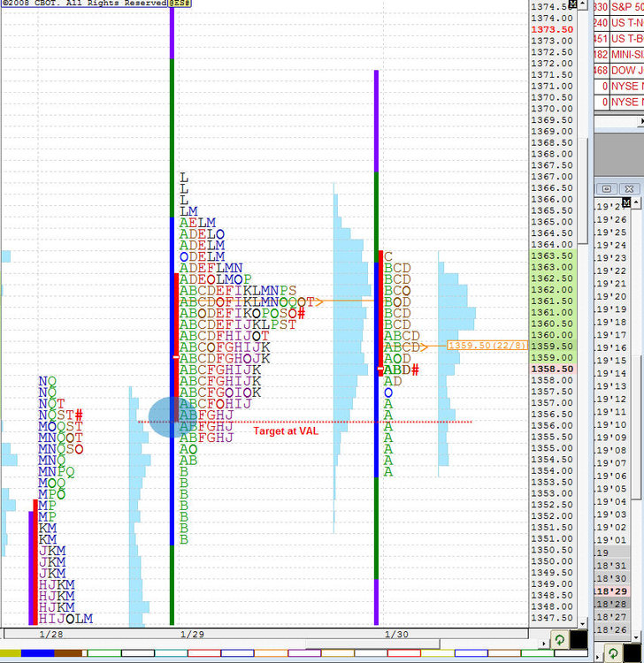Click the down arrow of the bond ladder scrollbar
Viewport: 644px width, 663px height.
637,636
